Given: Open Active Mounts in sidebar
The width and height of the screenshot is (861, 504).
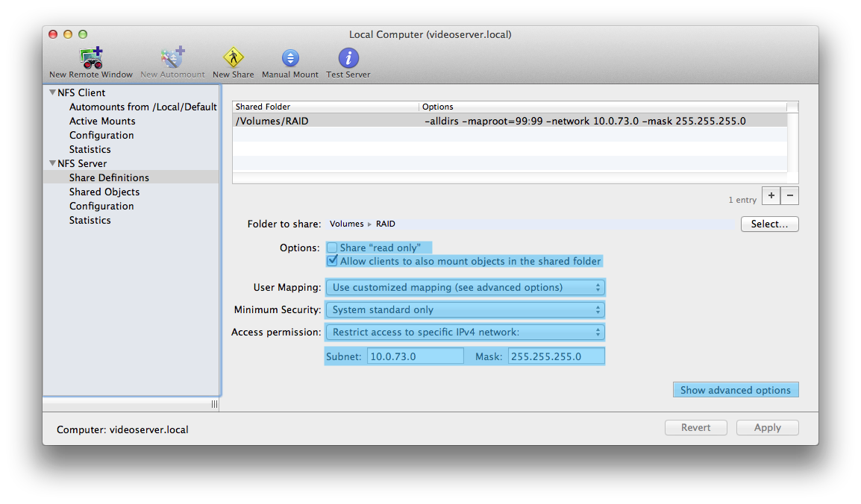Looking at the screenshot, I should (x=102, y=122).
